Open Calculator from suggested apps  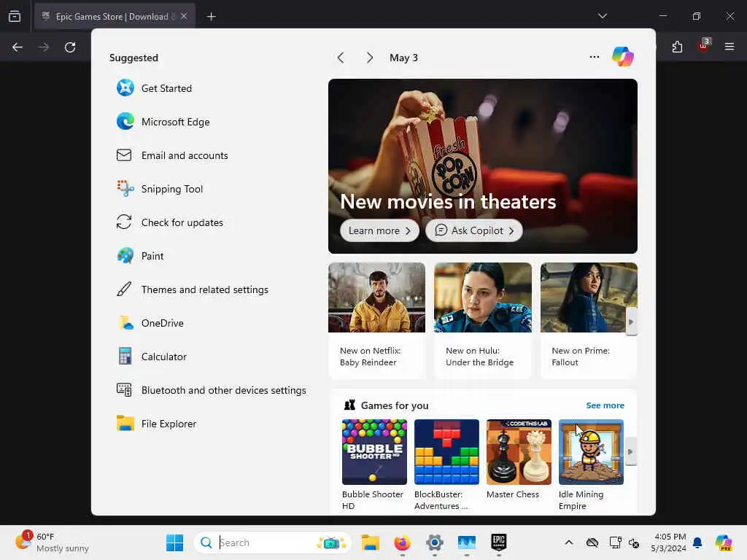(x=152, y=357)
